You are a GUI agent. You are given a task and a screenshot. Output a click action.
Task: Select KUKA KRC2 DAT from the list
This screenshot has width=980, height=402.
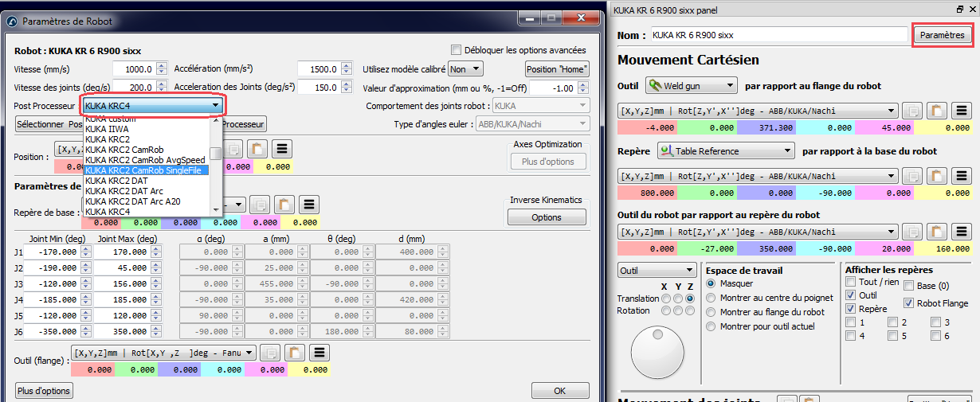tap(145, 181)
